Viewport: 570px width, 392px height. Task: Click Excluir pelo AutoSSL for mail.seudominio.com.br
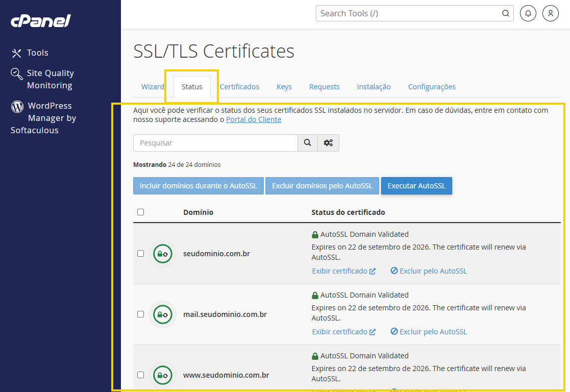point(429,332)
